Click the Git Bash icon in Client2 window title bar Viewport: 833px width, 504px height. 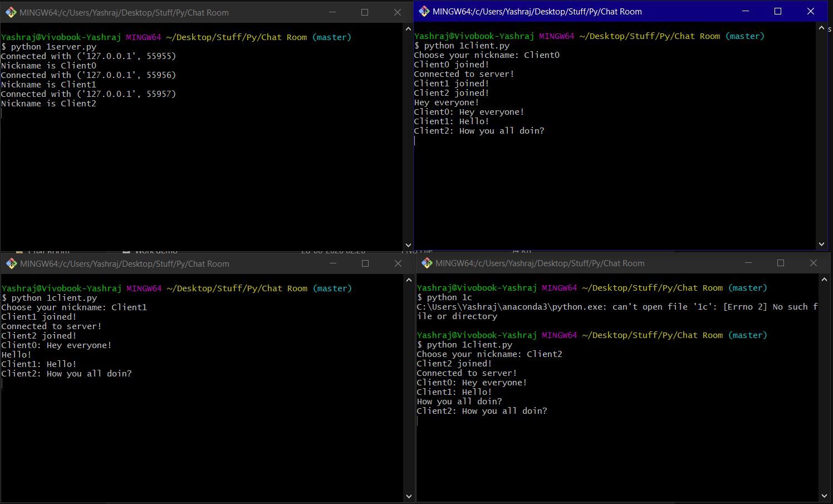point(427,263)
